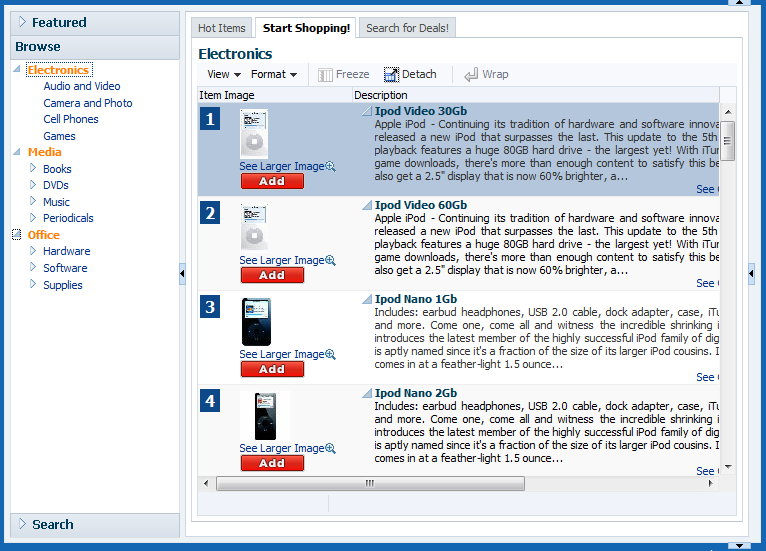Click the table scroll up arrow

(728, 112)
